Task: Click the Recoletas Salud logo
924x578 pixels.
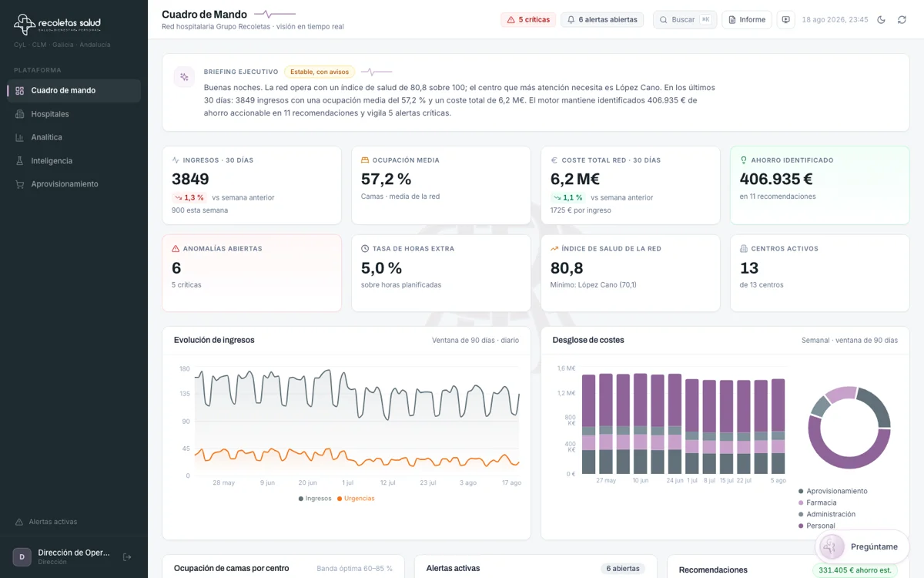Action: coord(57,25)
